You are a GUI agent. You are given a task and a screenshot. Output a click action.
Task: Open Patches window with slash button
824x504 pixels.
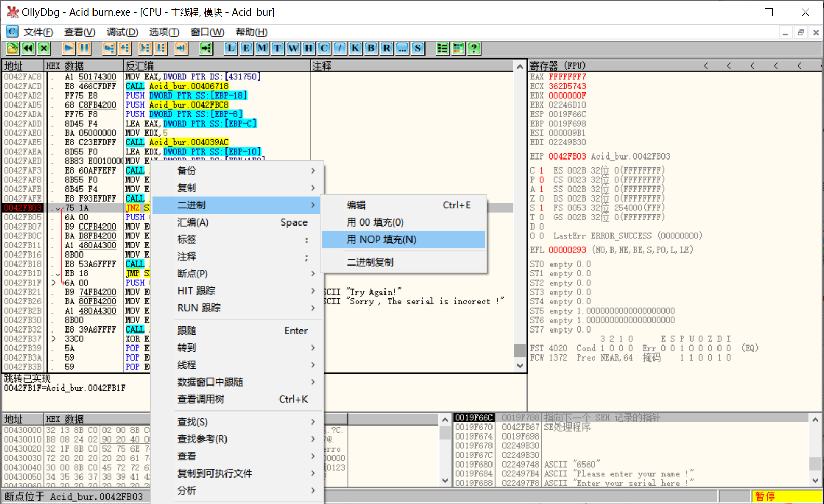(x=340, y=48)
